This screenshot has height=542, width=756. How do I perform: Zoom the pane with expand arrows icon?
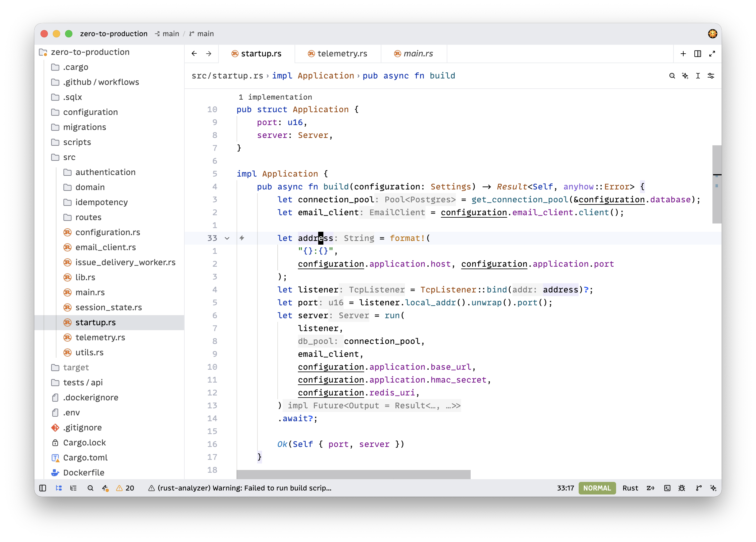[712, 54]
